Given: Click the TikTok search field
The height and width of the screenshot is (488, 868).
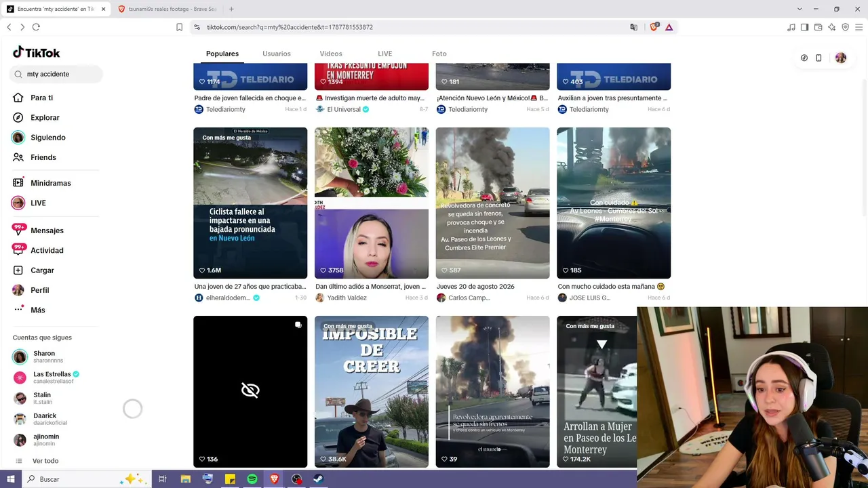Looking at the screenshot, I should point(57,74).
